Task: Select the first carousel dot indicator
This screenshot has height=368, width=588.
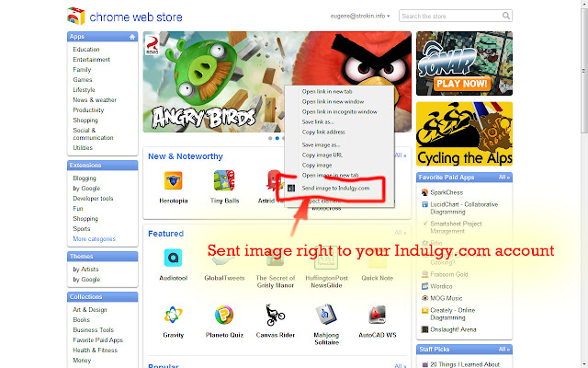Action: click(x=270, y=138)
